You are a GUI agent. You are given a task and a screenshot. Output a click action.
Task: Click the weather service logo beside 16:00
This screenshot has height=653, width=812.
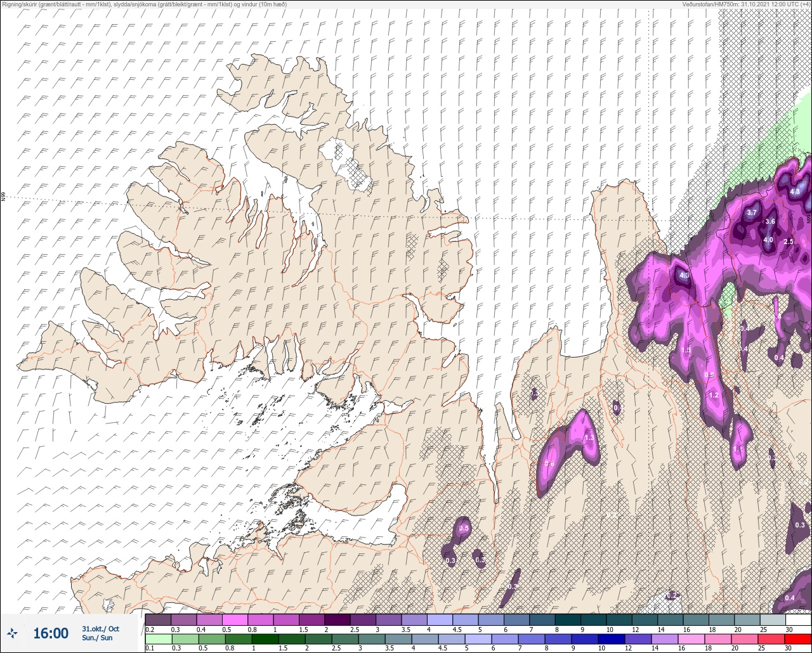[x=13, y=633]
